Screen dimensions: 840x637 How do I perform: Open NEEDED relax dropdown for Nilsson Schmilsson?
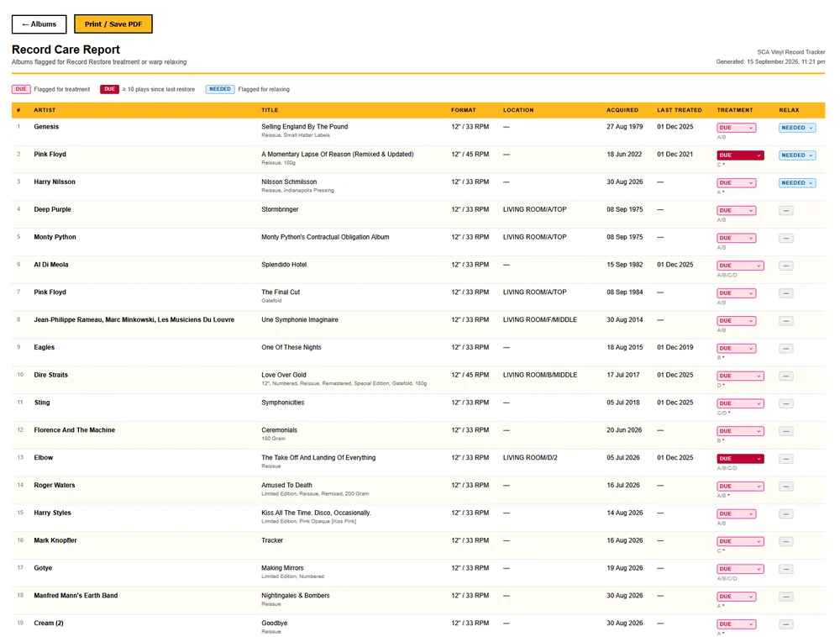[797, 182]
